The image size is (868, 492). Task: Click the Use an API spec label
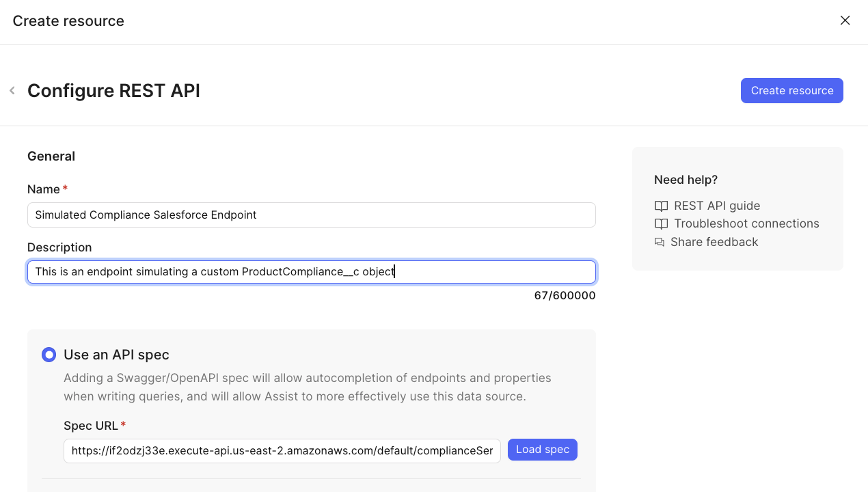click(116, 355)
